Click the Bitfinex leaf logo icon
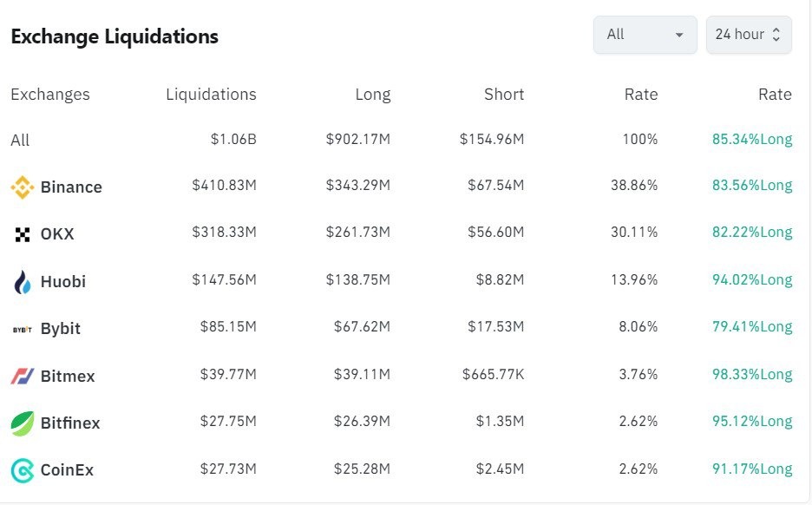The height and width of the screenshot is (505, 812). click(x=22, y=423)
